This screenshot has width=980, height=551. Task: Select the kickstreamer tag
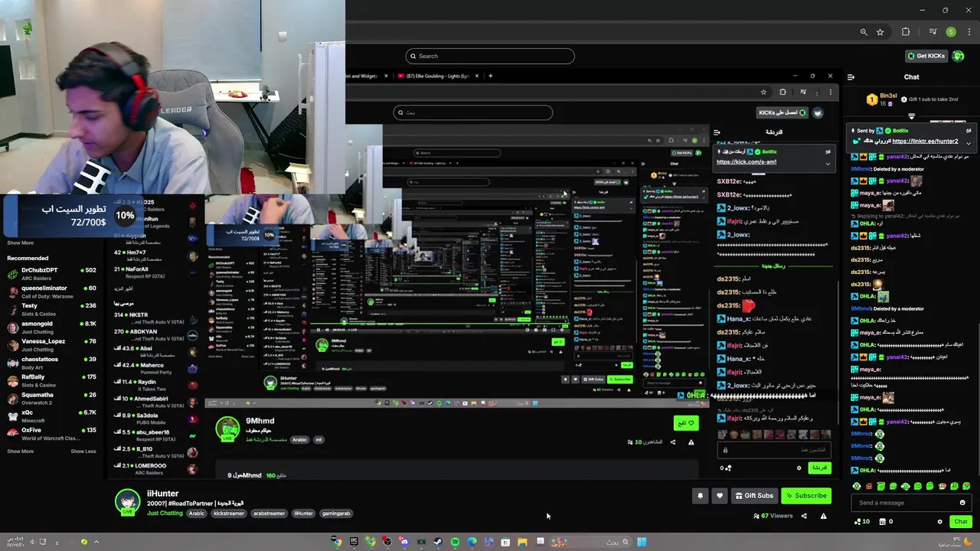(229, 514)
